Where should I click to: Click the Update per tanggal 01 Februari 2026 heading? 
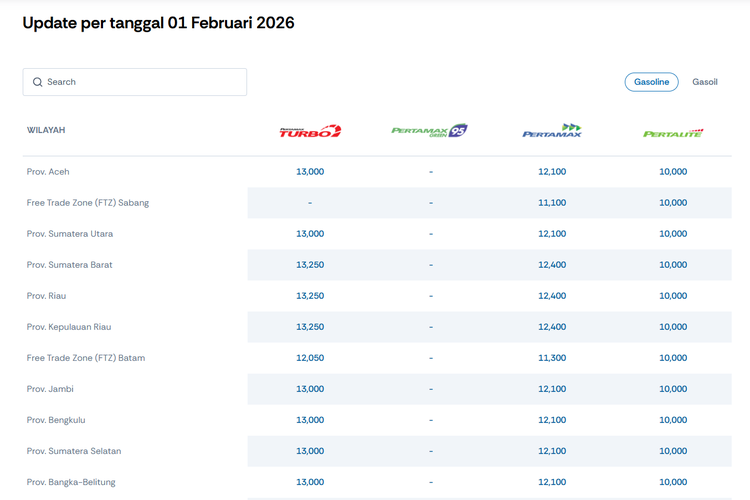click(158, 23)
